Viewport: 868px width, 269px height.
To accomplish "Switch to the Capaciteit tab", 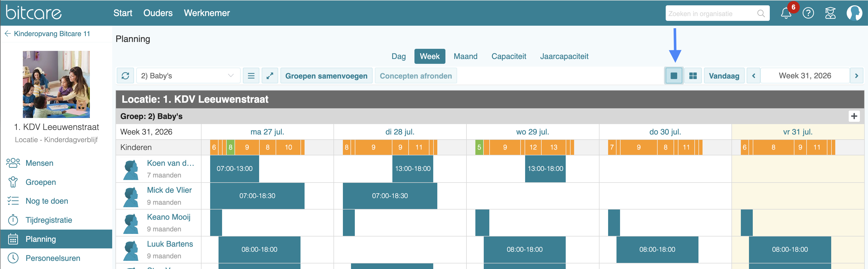I will 508,56.
